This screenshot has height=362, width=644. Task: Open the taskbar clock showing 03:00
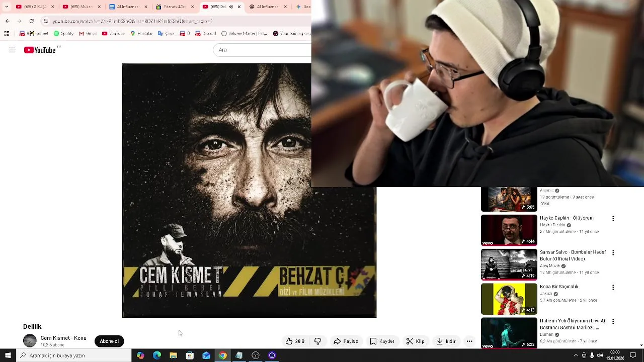[615, 355]
